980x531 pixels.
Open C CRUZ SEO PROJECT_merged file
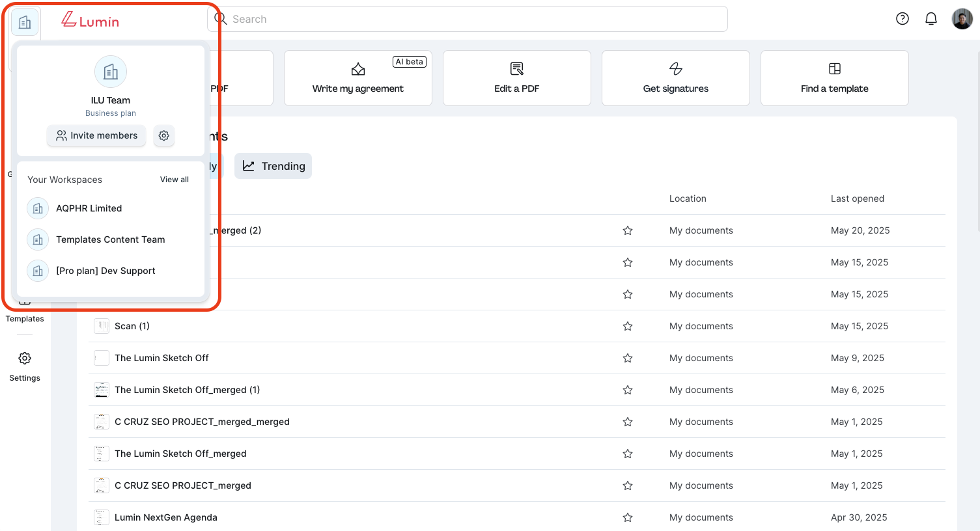tap(183, 485)
